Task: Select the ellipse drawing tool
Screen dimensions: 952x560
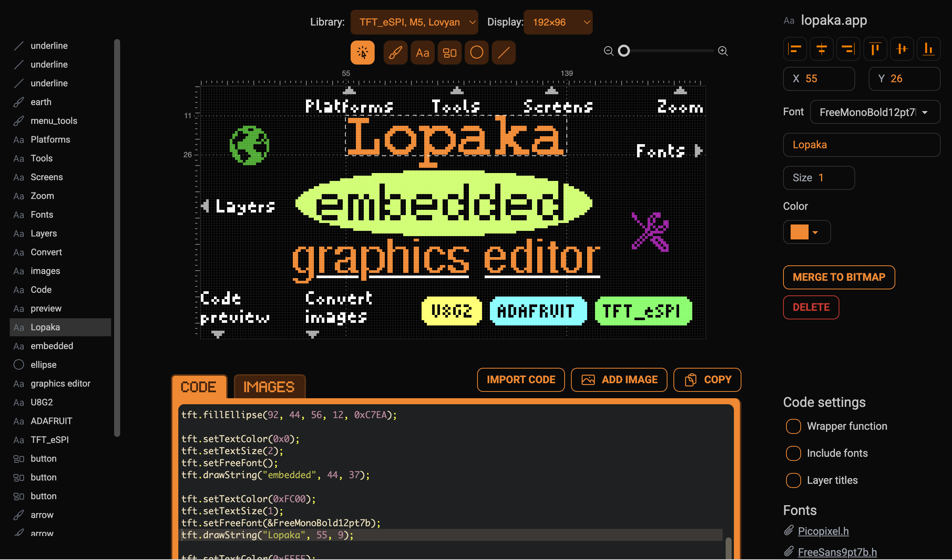Action: pyautogui.click(x=476, y=53)
